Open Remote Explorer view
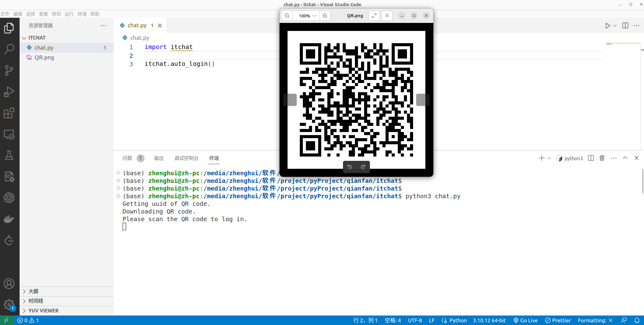Image resolution: width=644 pixels, height=325 pixels. 9,134
